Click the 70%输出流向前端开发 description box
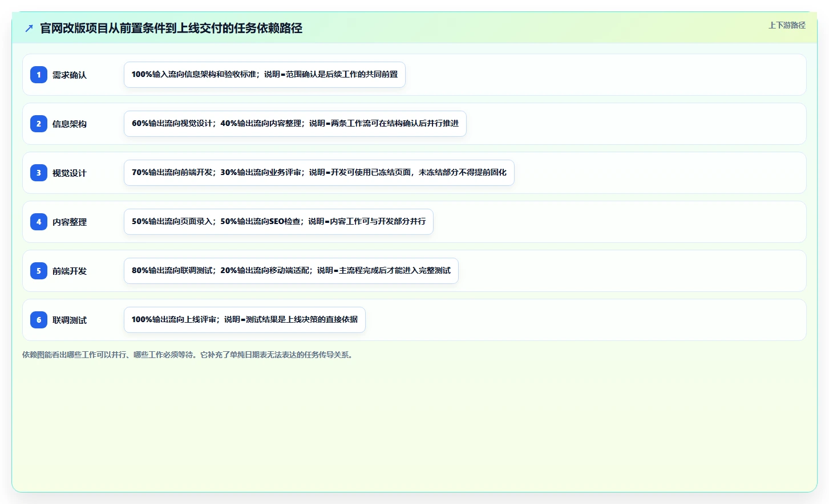Viewport: 829px width, 504px height. tap(319, 173)
